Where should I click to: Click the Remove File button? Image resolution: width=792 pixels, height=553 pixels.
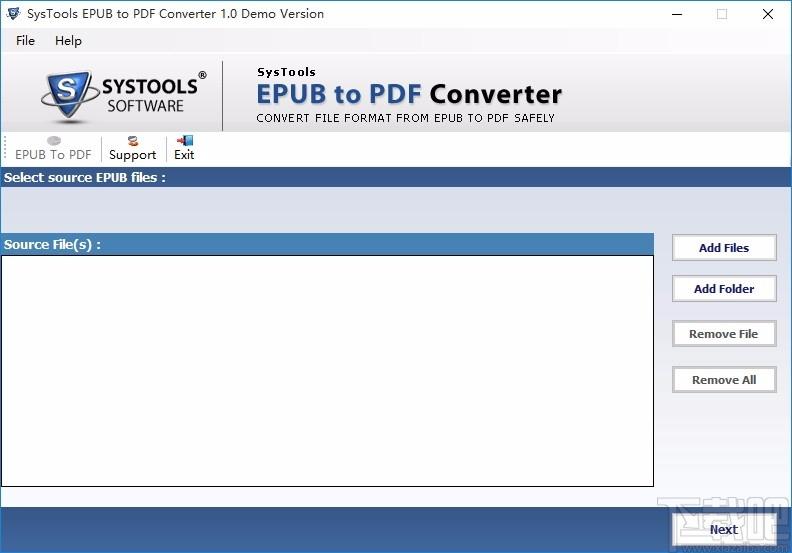tap(724, 334)
